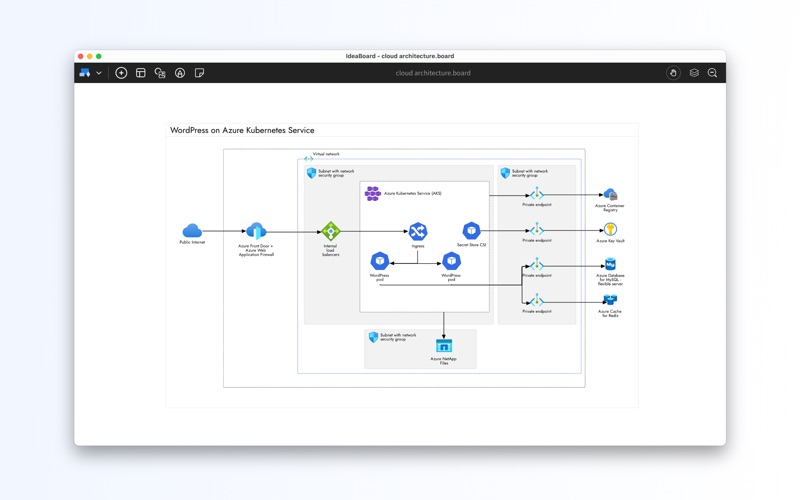
Task: Click the 'cloud architecture.board' toolbar title
Action: [x=433, y=73]
